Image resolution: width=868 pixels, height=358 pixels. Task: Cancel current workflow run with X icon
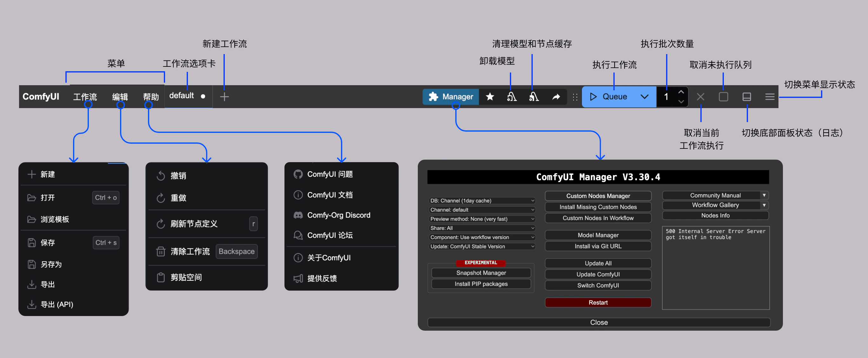(x=701, y=97)
